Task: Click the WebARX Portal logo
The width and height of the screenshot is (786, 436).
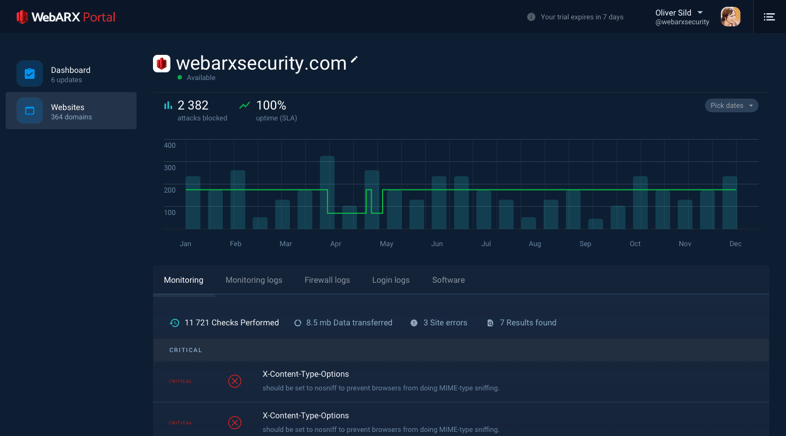Action: [x=66, y=17]
